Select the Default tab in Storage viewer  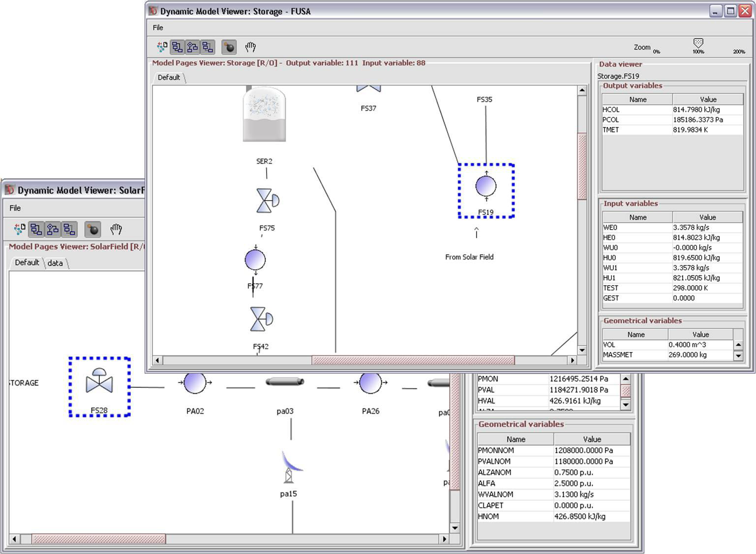point(169,78)
